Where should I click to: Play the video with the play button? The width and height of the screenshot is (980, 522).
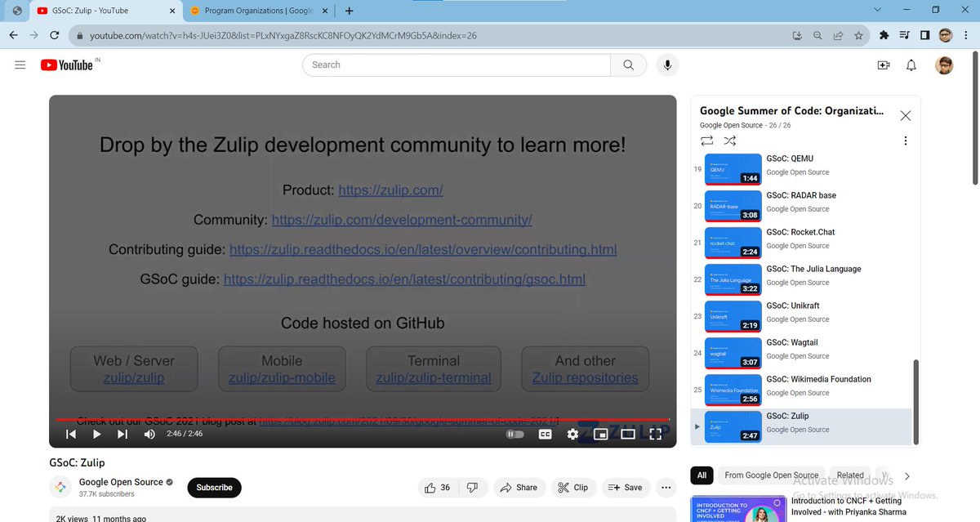click(x=96, y=434)
